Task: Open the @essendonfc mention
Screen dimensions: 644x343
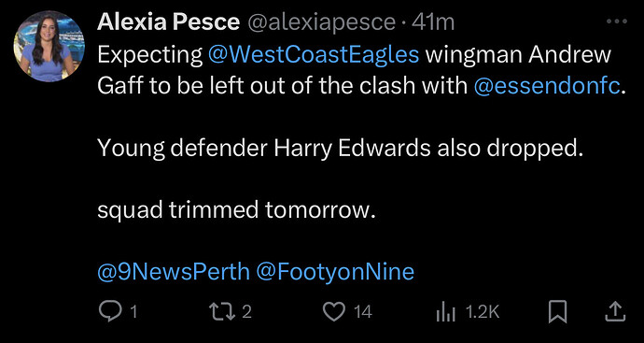Action: pyautogui.click(x=547, y=86)
